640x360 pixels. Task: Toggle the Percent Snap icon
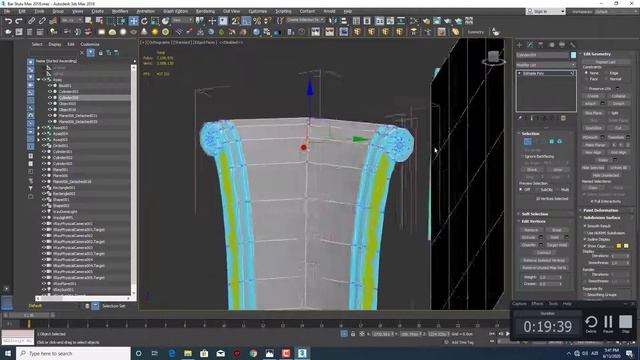[257, 21]
